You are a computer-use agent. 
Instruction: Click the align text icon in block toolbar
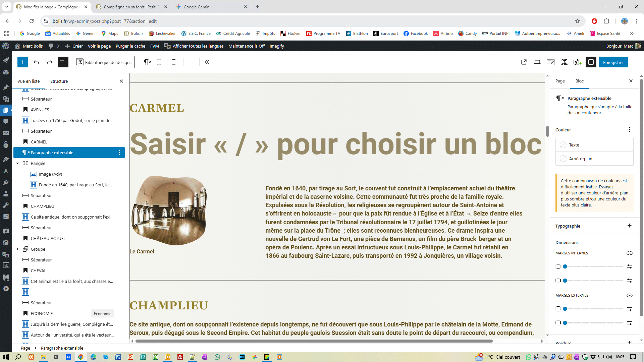point(175,62)
